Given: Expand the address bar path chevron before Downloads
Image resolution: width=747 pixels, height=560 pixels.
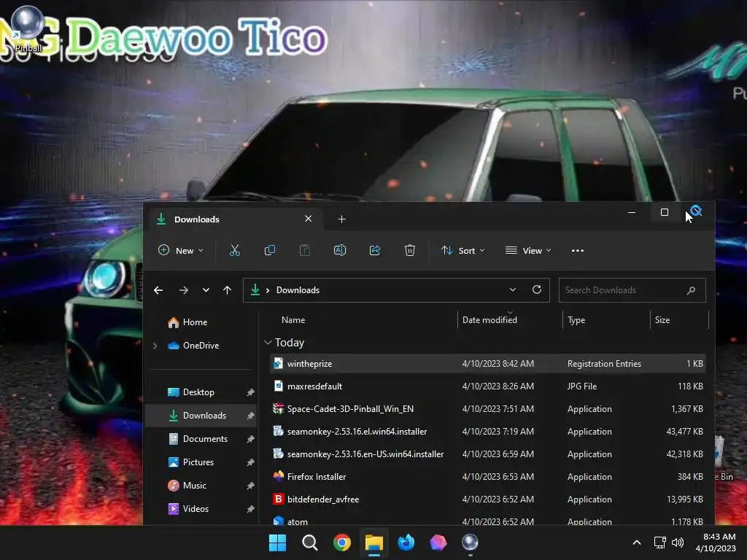Looking at the screenshot, I should pyautogui.click(x=268, y=290).
